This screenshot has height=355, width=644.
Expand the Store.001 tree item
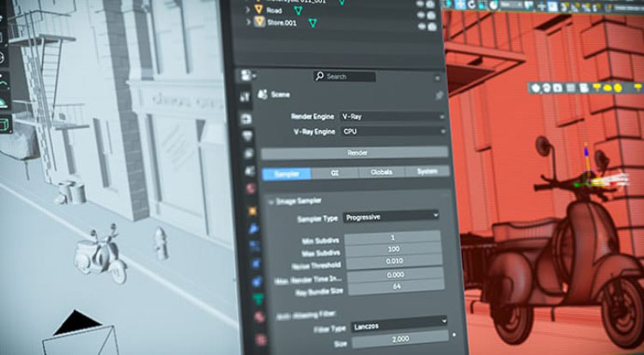248,22
